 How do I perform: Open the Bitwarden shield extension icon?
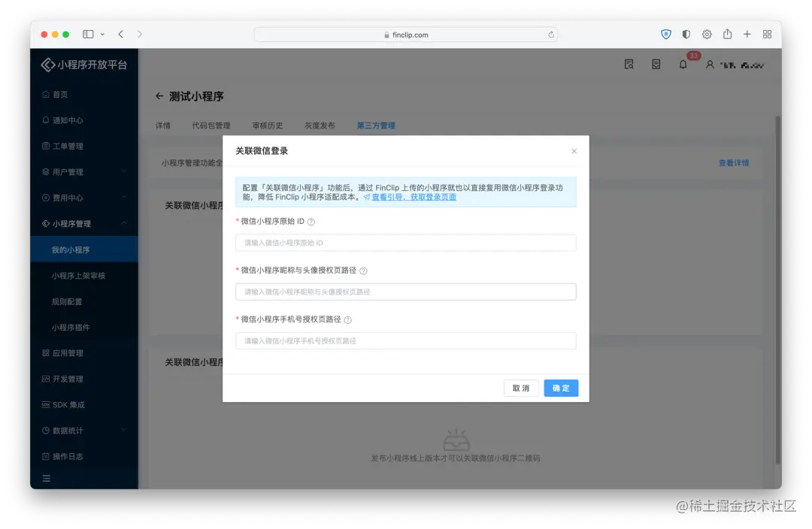click(x=666, y=34)
